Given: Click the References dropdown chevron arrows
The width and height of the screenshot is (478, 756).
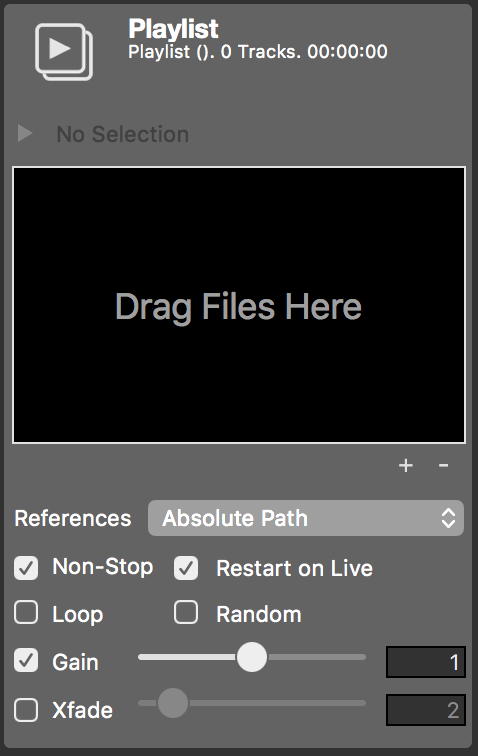Looking at the screenshot, I should click(x=448, y=518).
